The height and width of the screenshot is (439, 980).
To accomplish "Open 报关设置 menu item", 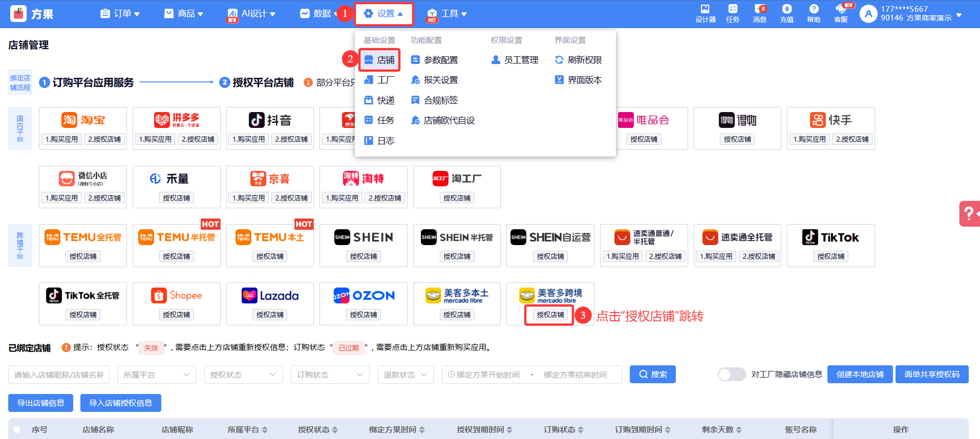I will [x=434, y=80].
